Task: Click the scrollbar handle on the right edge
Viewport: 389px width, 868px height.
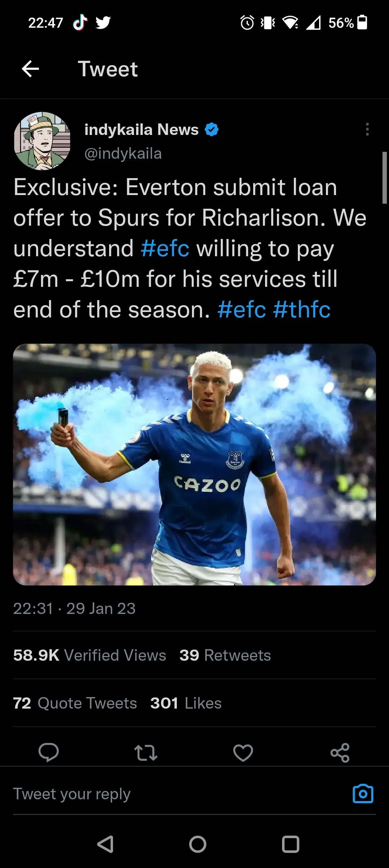Action: click(384, 178)
